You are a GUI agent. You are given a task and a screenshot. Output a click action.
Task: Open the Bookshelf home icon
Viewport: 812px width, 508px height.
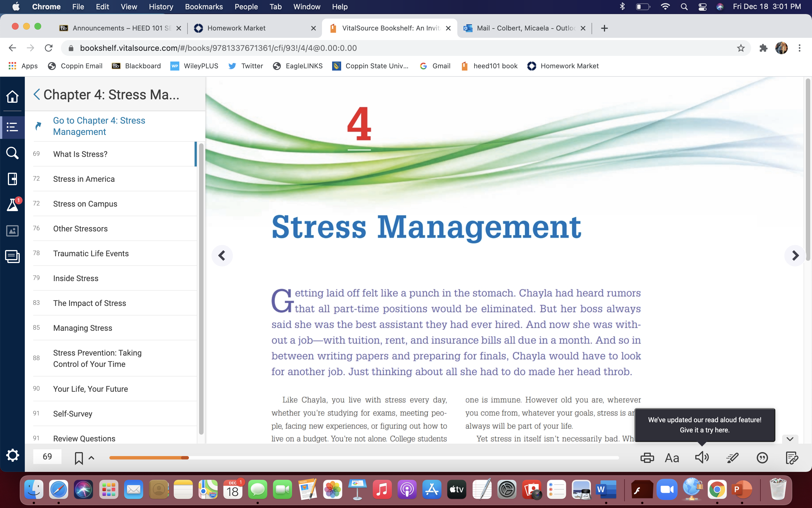coord(12,97)
